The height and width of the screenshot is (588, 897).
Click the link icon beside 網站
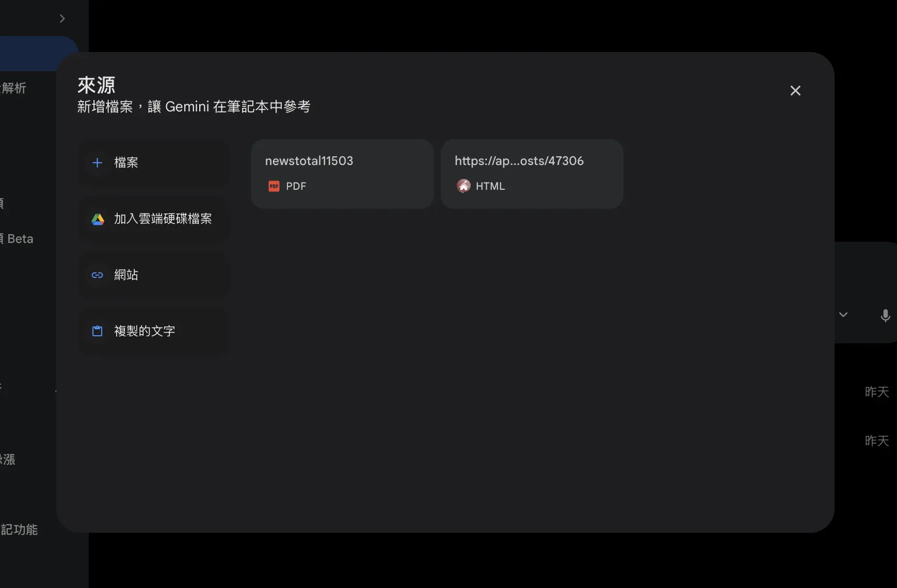[97, 275]
